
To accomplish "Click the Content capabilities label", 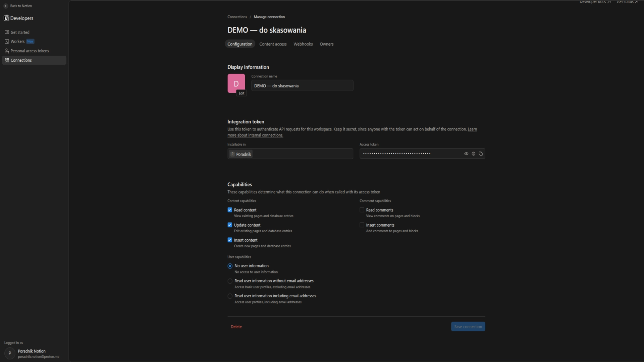I will pos(242,201).
